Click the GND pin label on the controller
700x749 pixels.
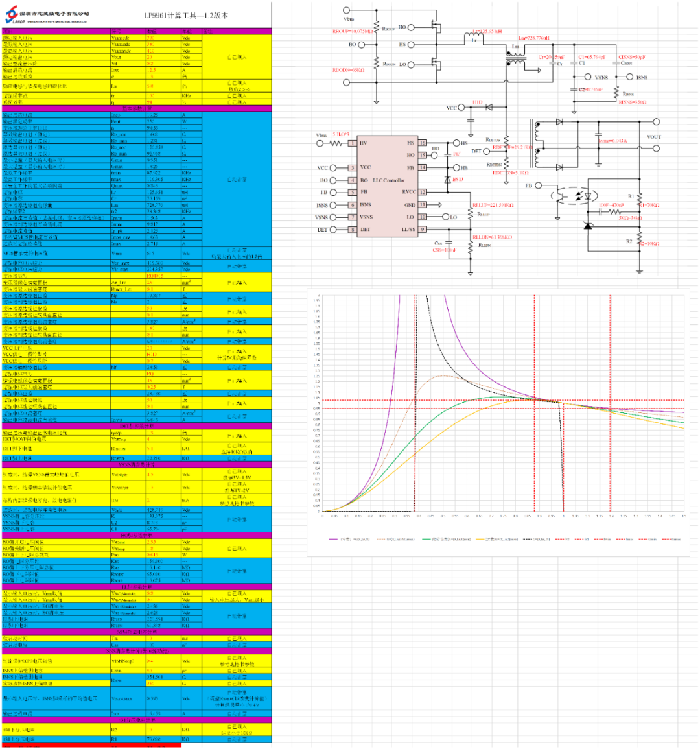[x=410, y=204]
